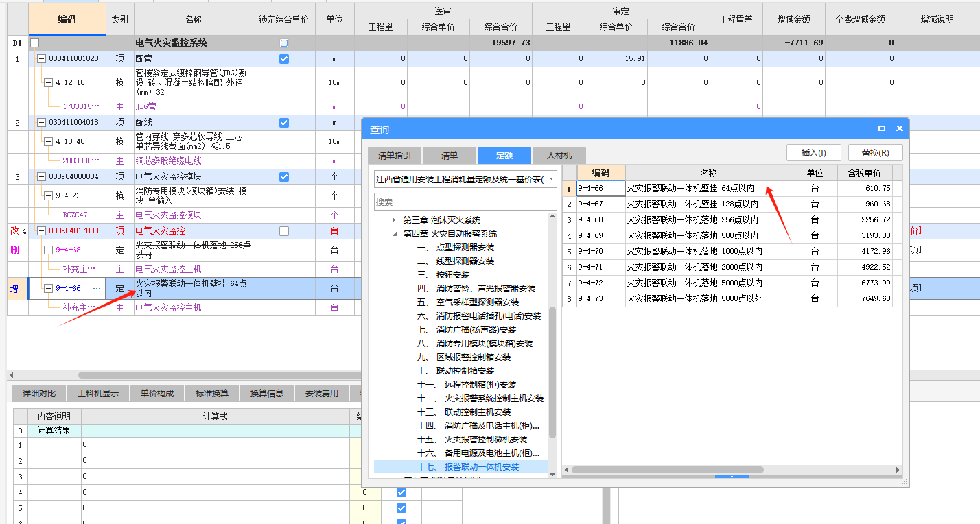Open 换算信息 tab

click(267, 394)
